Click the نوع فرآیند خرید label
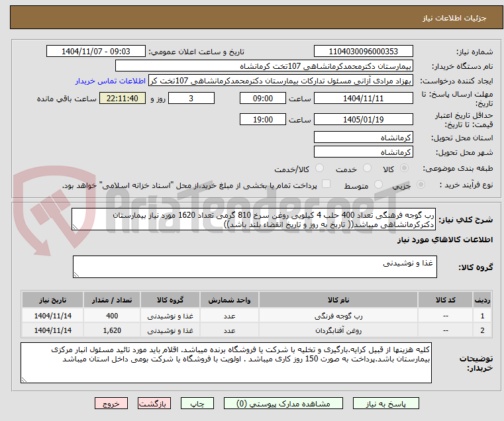Screen dimensions: 504x421 click(x=466, y=185)
